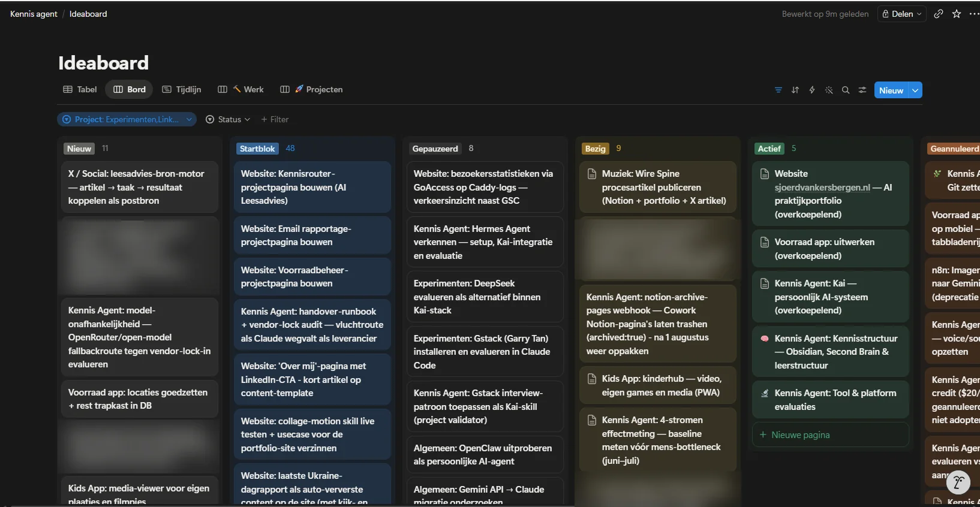Click the AI sparkle icon in toolbar

click(829, 90)
